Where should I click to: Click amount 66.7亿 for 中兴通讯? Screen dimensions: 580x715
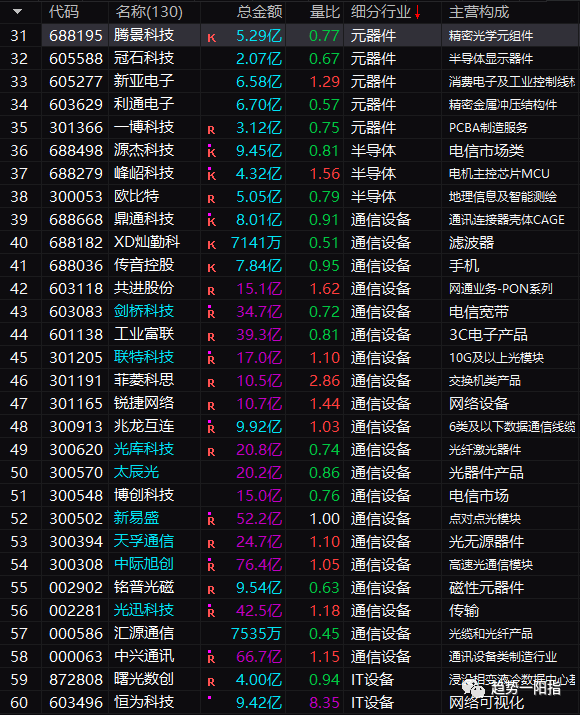[x=259, y=657]
